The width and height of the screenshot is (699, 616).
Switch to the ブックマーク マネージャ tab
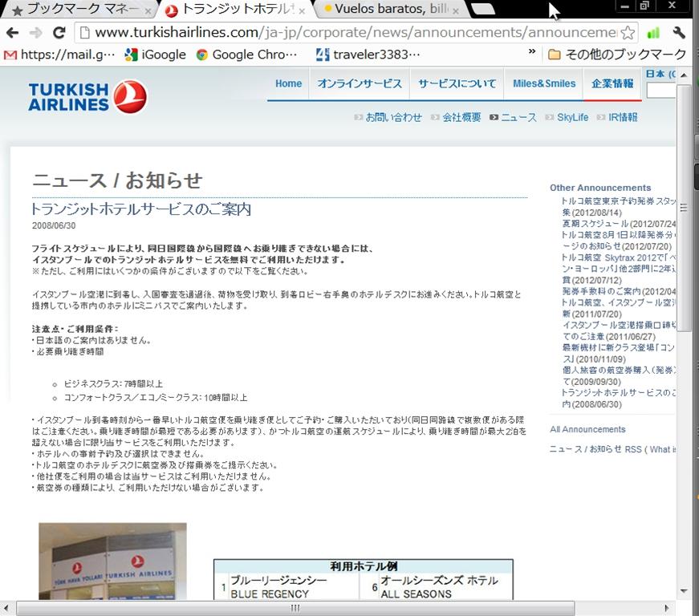80,10
